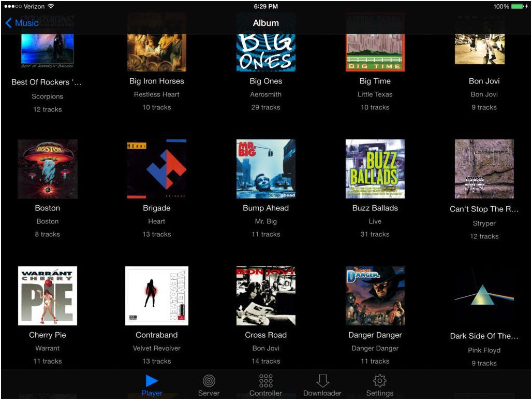Tap the Downloader arrow icon
Viewport: 532px width, 400px height.
coord(322,381)
